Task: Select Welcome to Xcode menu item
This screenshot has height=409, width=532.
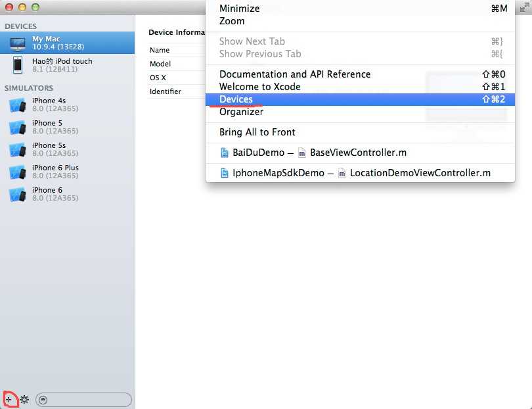Action: click(360, 87)
